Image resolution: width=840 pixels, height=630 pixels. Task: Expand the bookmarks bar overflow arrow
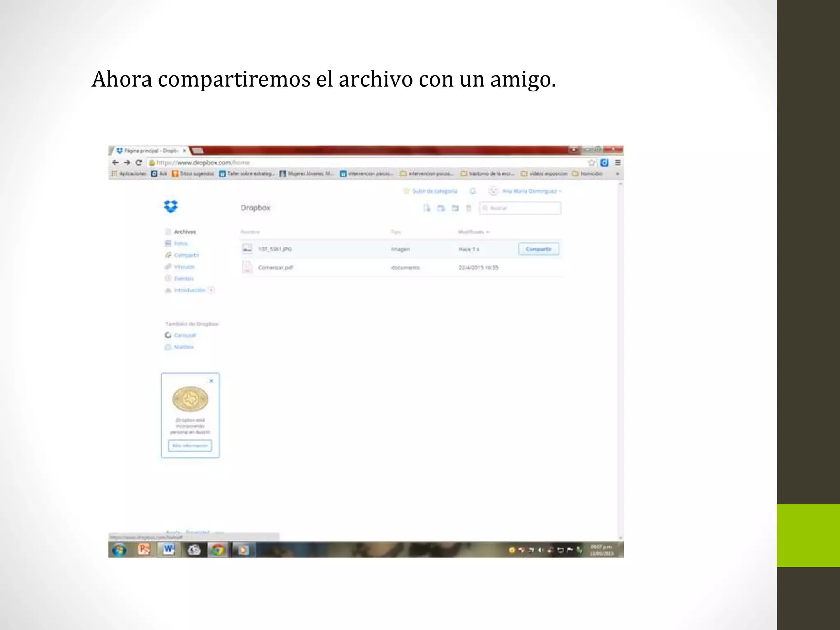click(617, 174)
